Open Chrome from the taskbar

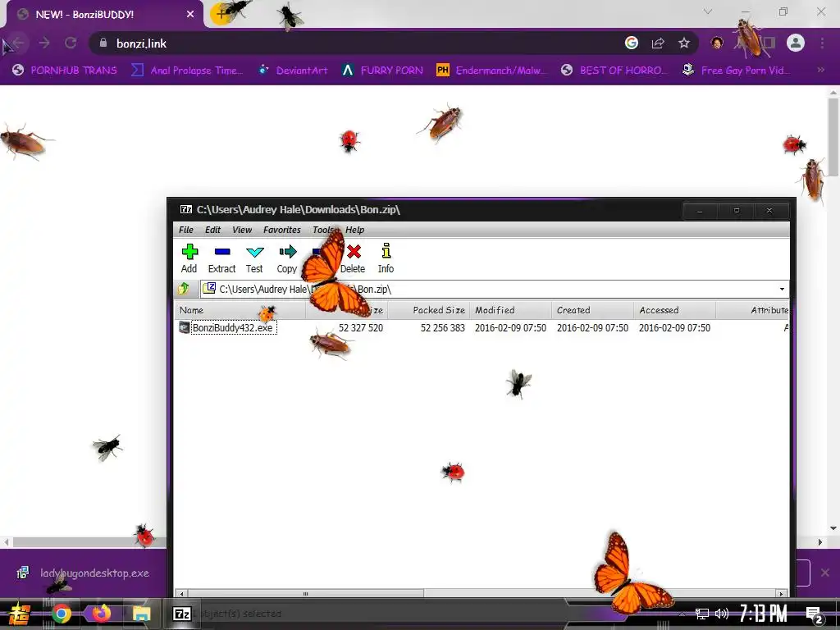(61, 614)
